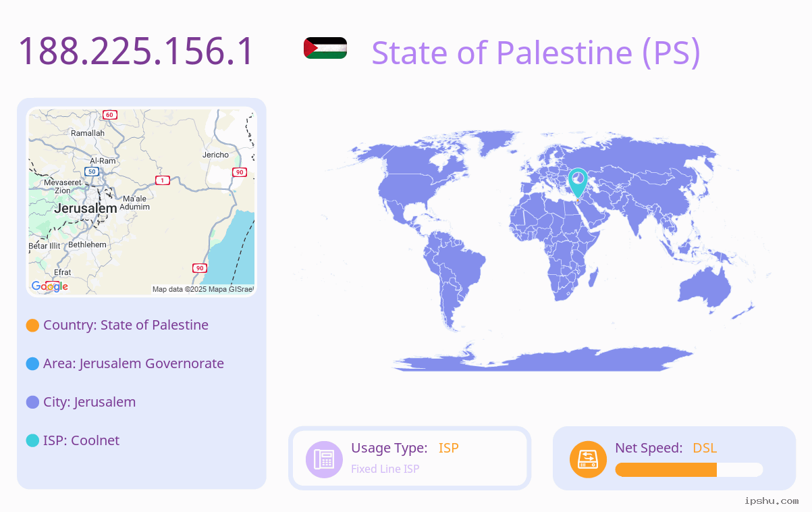Click the orange Net Speed drive icon
Image resolution: width=812 pixels, height=512 pixels.
tap(588, 459)
